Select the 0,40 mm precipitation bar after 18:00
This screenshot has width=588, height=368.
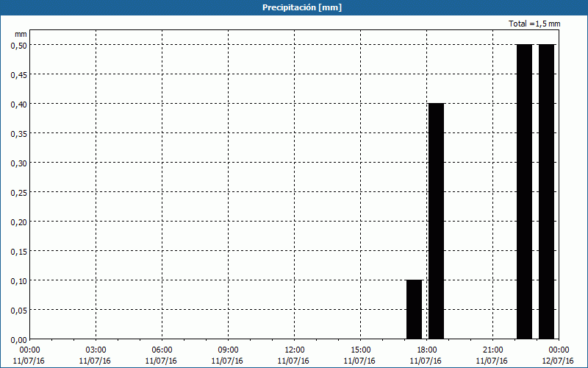point(436,222)
